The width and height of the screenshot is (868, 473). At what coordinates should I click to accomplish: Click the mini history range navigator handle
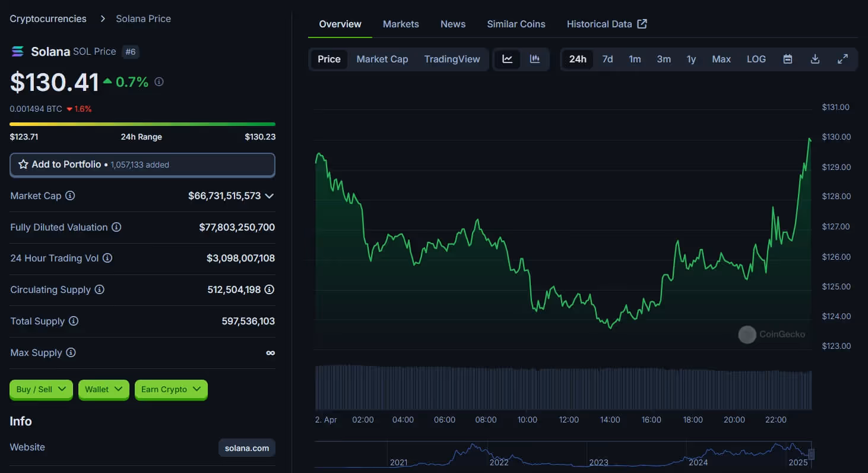coord(812,454)
